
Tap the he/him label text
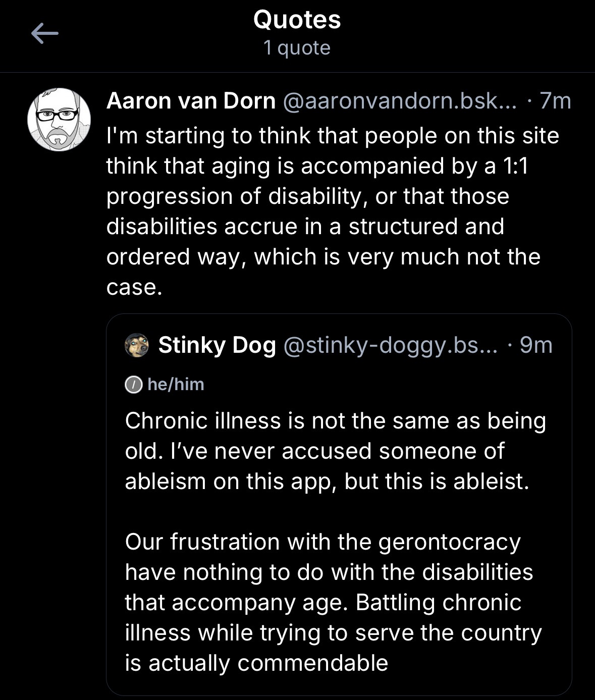click(x=176, y=385)
